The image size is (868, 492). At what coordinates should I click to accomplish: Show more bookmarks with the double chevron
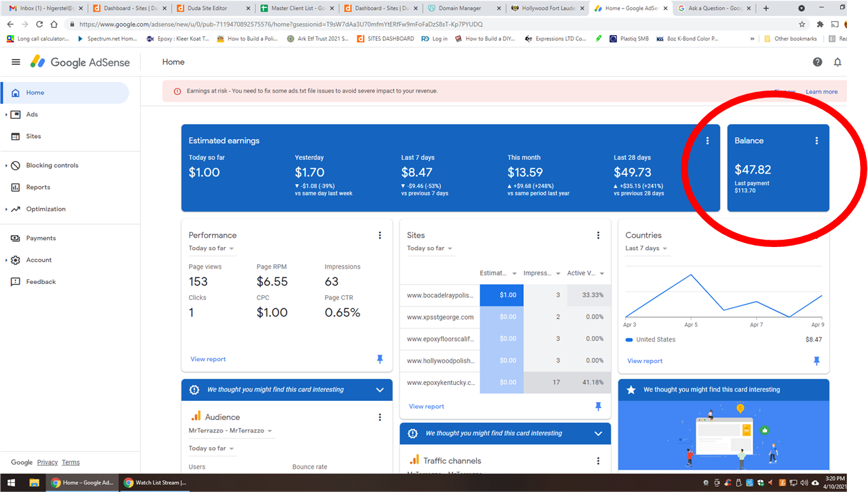coord(752,39)
